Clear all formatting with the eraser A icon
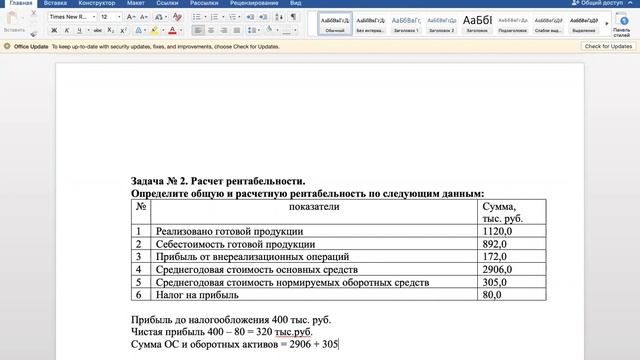This screenshot has width=640, height=360. [177, 17]
